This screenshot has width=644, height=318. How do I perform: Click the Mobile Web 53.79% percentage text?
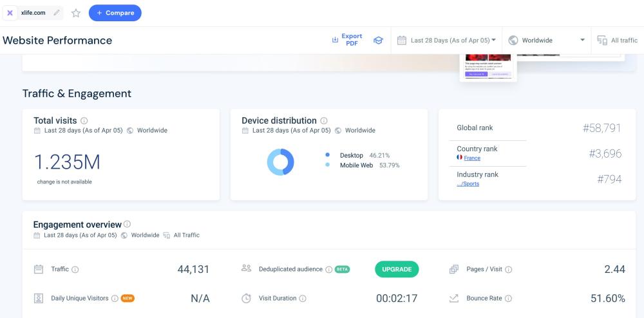[390, 165]
